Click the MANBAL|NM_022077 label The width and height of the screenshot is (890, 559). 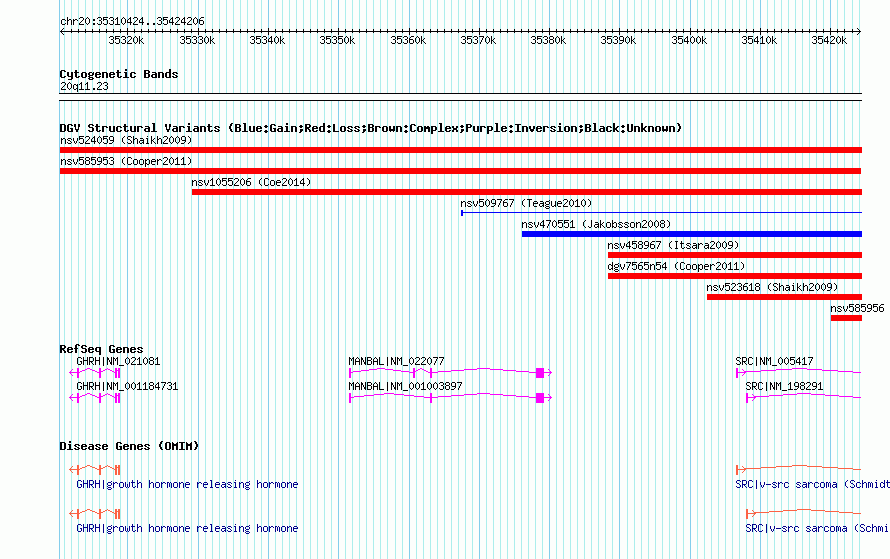(396, 361)
